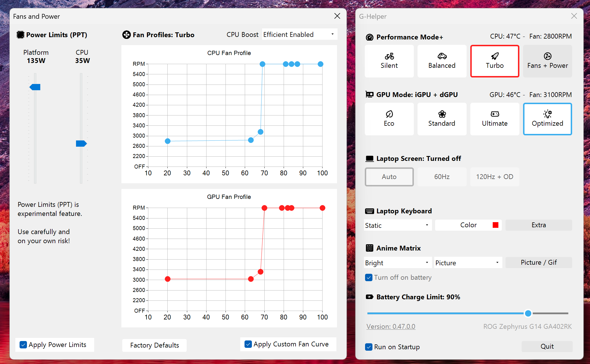
Task: Disable Apply Custom Fan Curve
Action: (248, 344)
